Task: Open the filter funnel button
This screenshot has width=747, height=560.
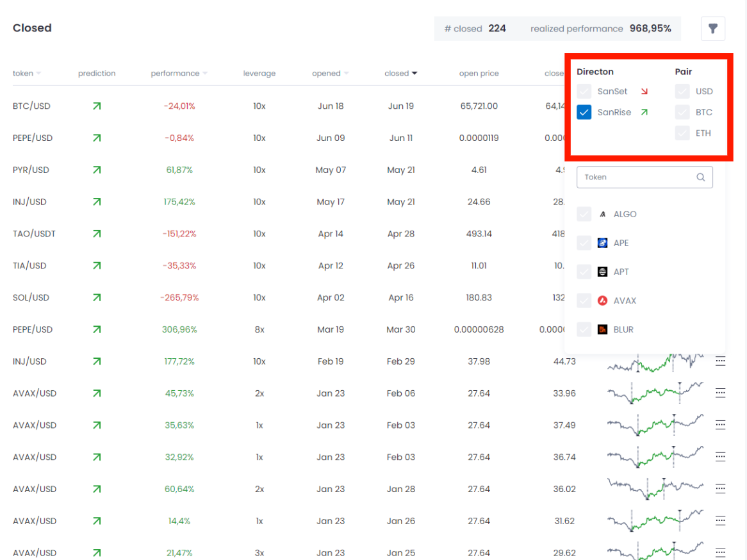Action: pyautogui.click(x=712, y=29)
